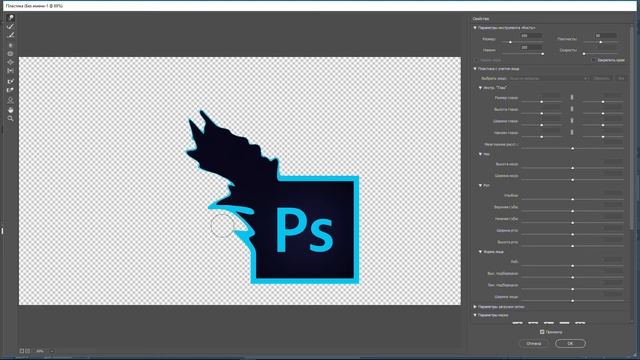Select the Reconstruct tool

click(x=11, y=27)
